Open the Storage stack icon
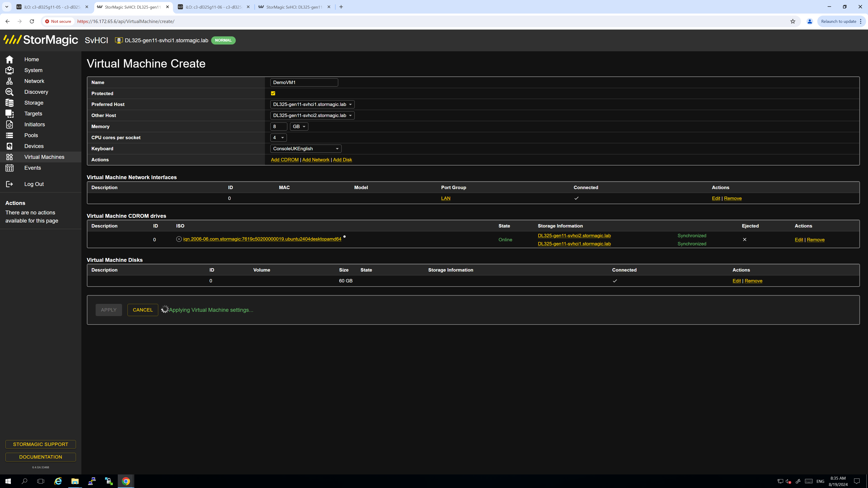The width and height of the screenshot is (868, 488). [x=9, y=103]
